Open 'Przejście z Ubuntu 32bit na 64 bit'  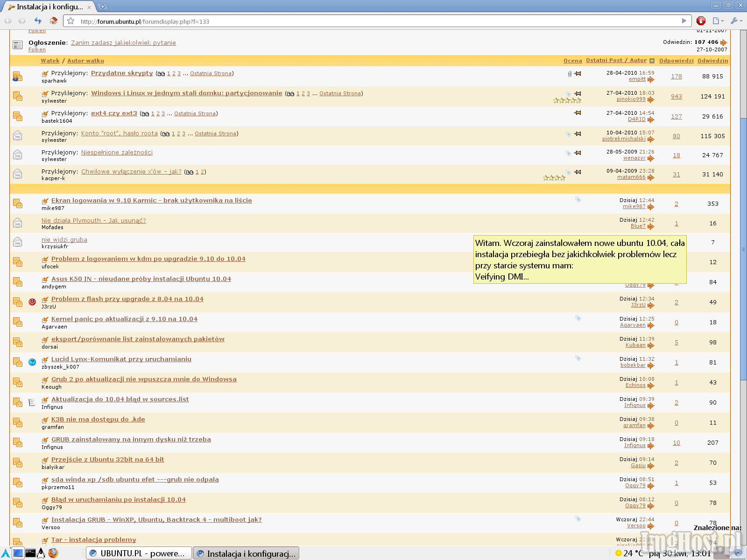coord(108,459)
